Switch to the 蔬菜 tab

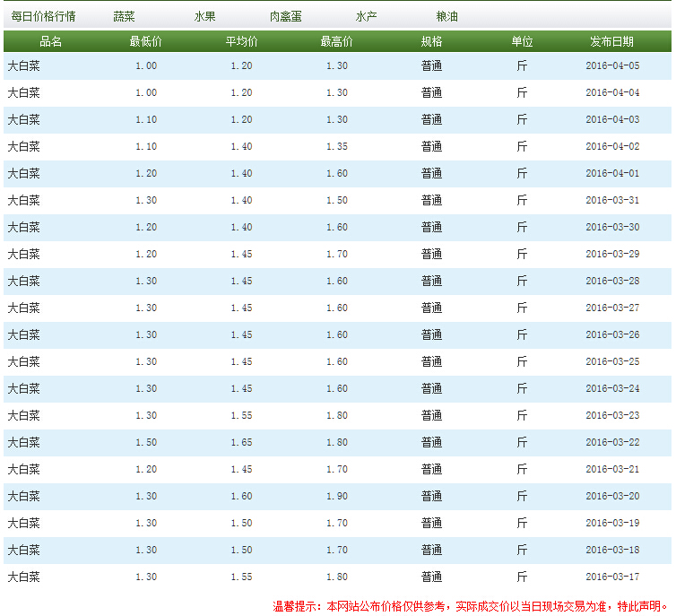coord(124,16)
